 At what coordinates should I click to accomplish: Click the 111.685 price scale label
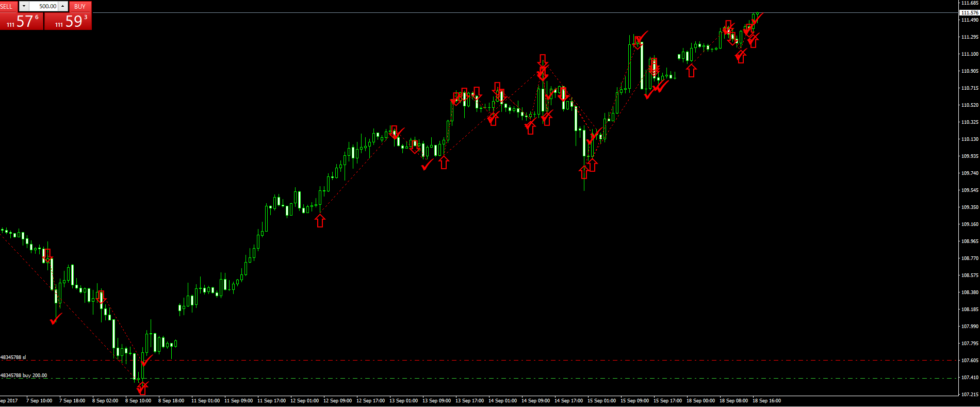pyautogui.click(x=970, y=3)
